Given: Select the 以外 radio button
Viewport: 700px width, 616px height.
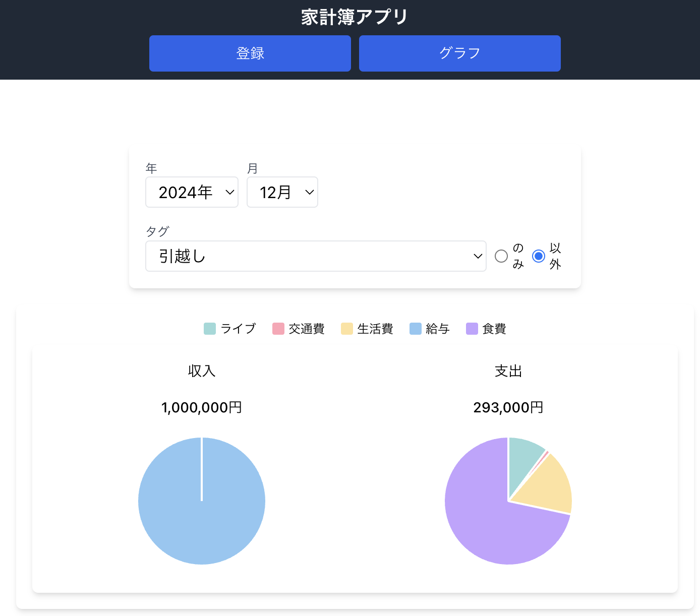Looking at the screenshot, I should pos(539,256).
